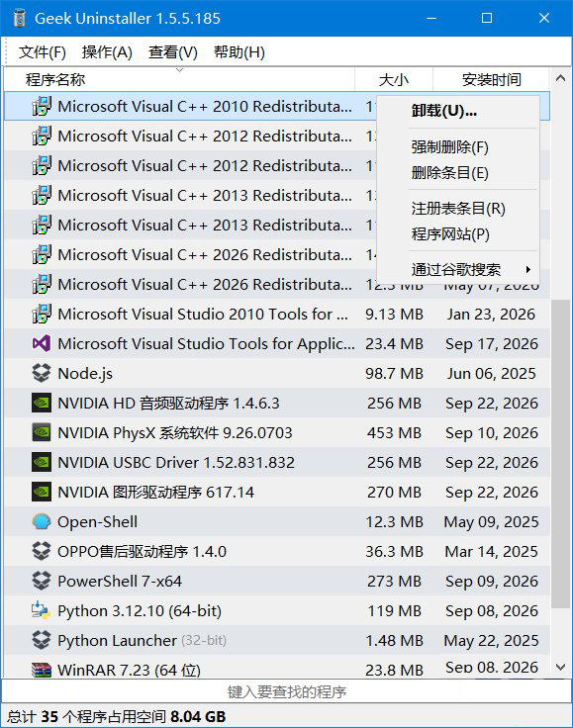Select Microsoft Visual Studio Tools for Applic... row

pyautogui.click(x=277, y=343)
